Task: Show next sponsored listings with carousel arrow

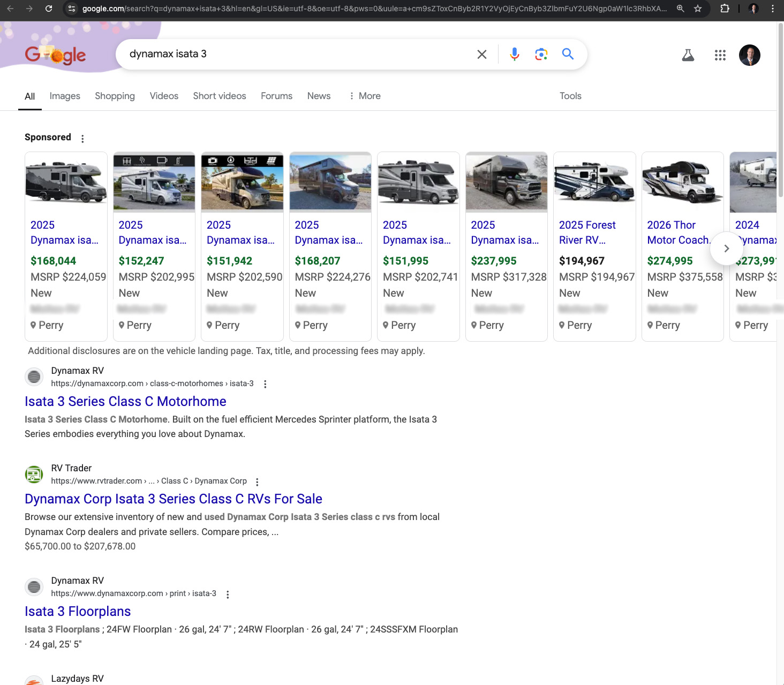Action: 727,249
